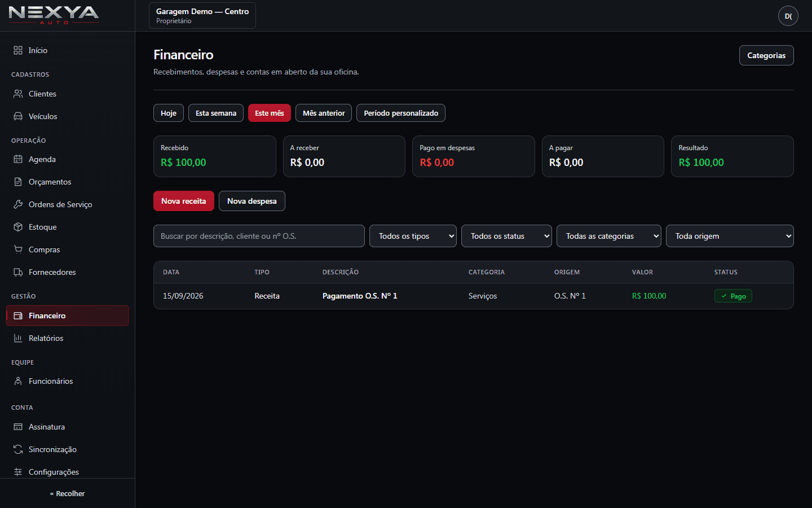
Task: Open Clientes in the sidebar
Action: [x=67, y=94]
